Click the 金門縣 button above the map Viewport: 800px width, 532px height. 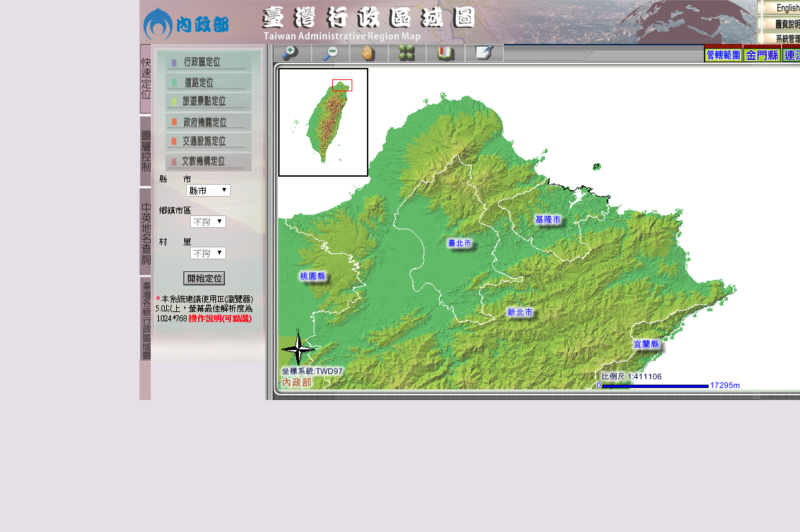(x=762, y=55)
